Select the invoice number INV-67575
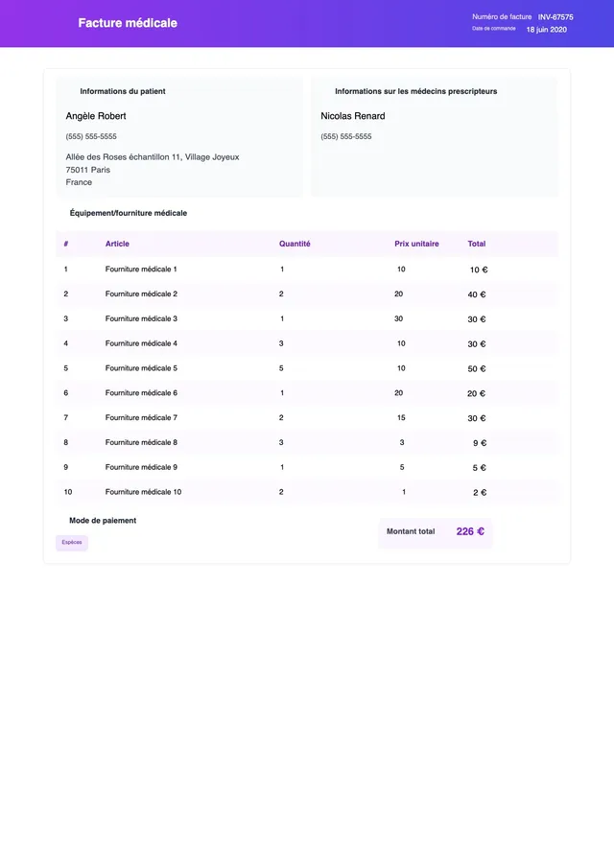Screen dimensions: 614x868 [555, 17]
